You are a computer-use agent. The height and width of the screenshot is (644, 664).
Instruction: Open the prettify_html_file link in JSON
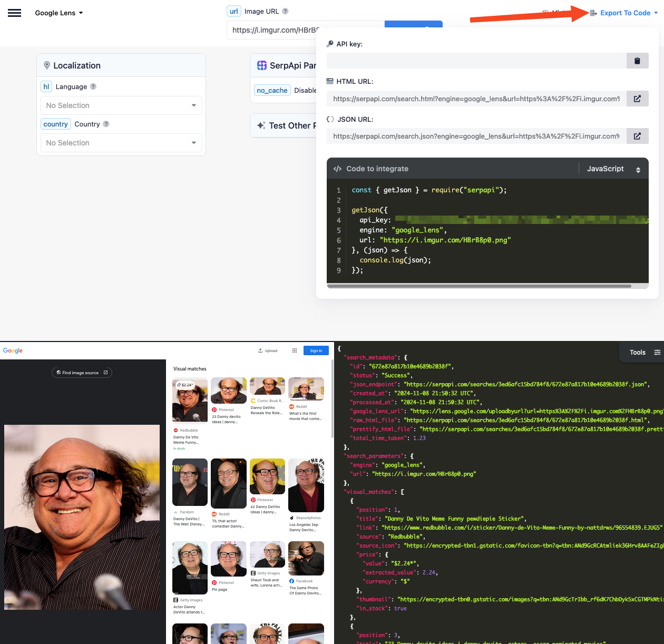coord(542,429)
